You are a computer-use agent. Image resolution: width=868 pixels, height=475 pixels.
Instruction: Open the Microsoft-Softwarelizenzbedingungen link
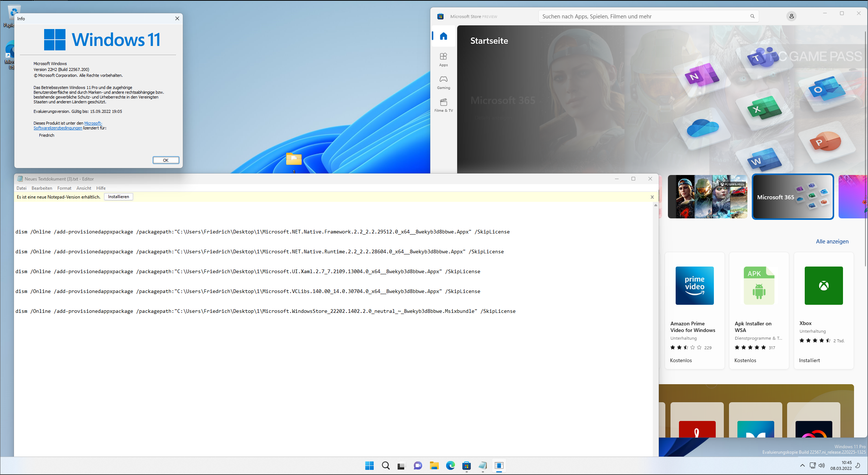58,128
